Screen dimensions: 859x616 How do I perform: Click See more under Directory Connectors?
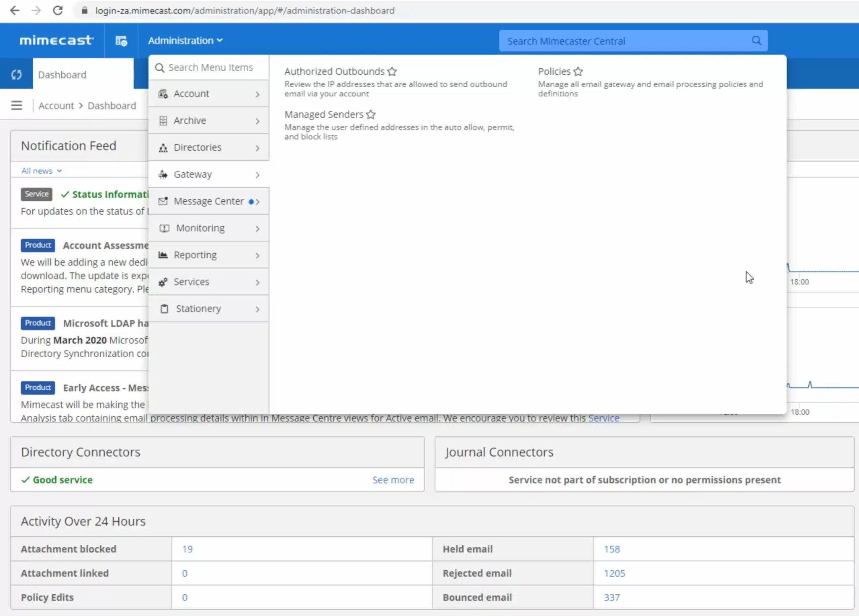(393, 480)
